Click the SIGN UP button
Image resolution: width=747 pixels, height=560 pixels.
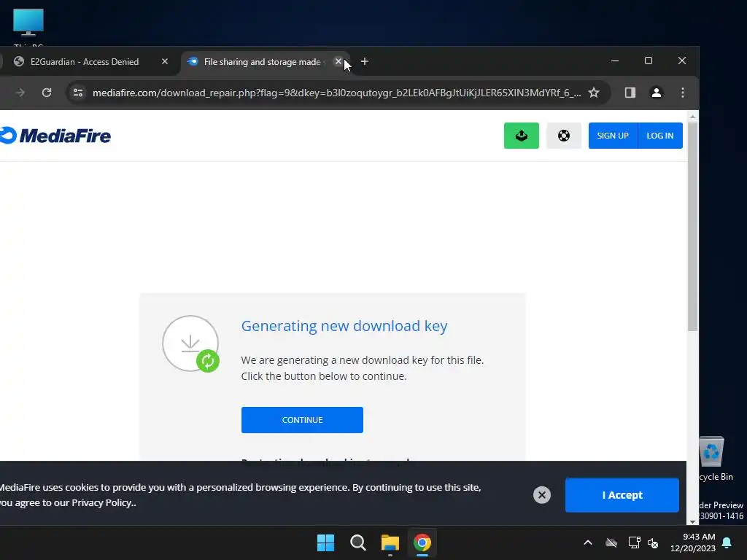coord(613,136)
